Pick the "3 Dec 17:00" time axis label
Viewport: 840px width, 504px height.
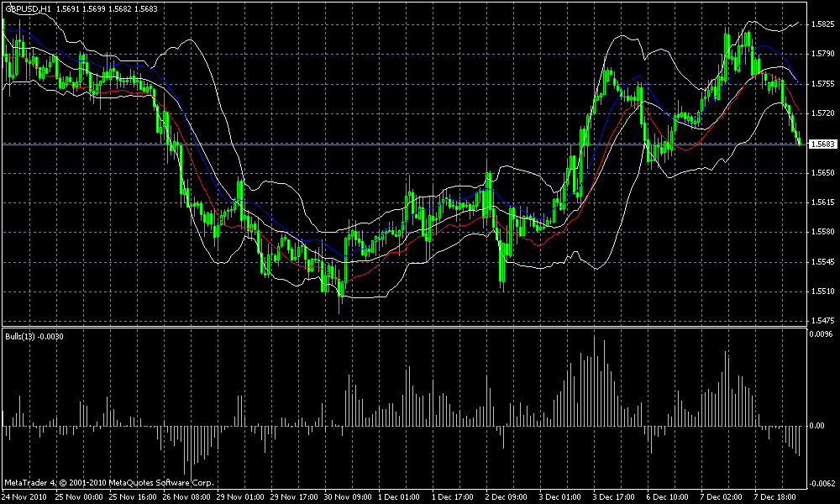(x=614, y=497)
